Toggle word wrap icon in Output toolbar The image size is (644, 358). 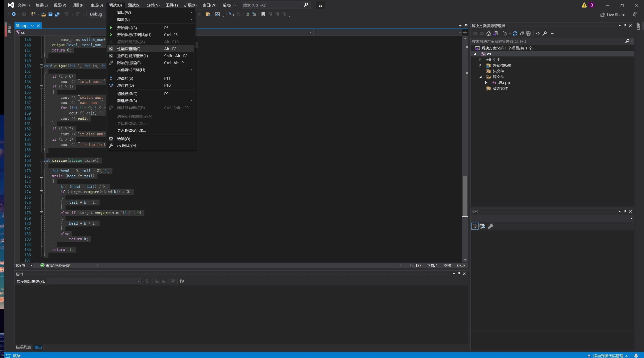182,281
